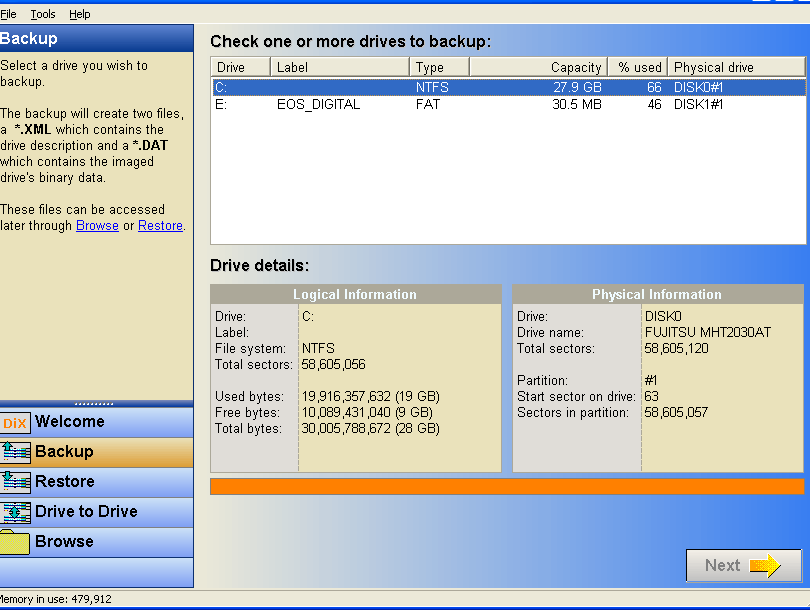Click the % used column header
Screen dimensions: 810x610
pyautogui.click(x=637, y=67)
